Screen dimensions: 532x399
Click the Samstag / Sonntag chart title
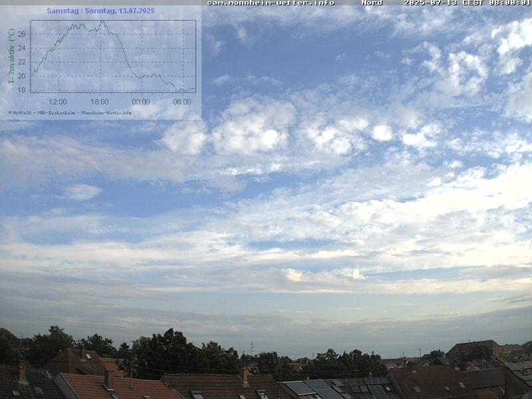(x=100, y=11)
